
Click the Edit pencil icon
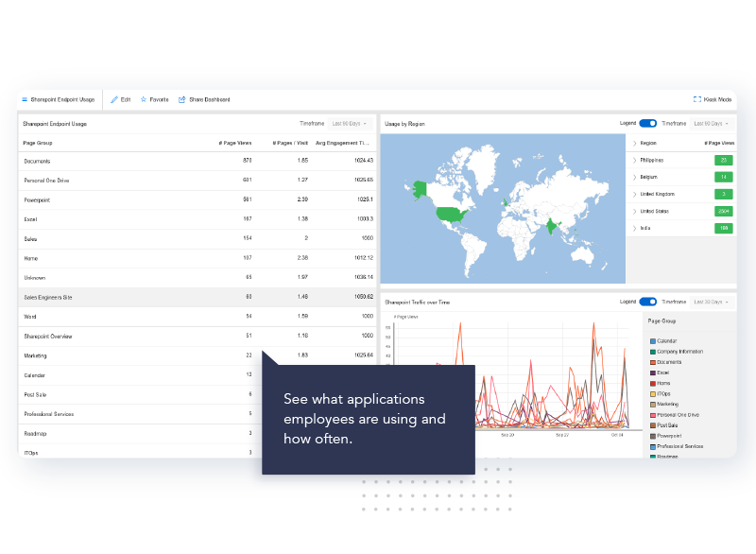pyautogui.click(x=114, y=100)
